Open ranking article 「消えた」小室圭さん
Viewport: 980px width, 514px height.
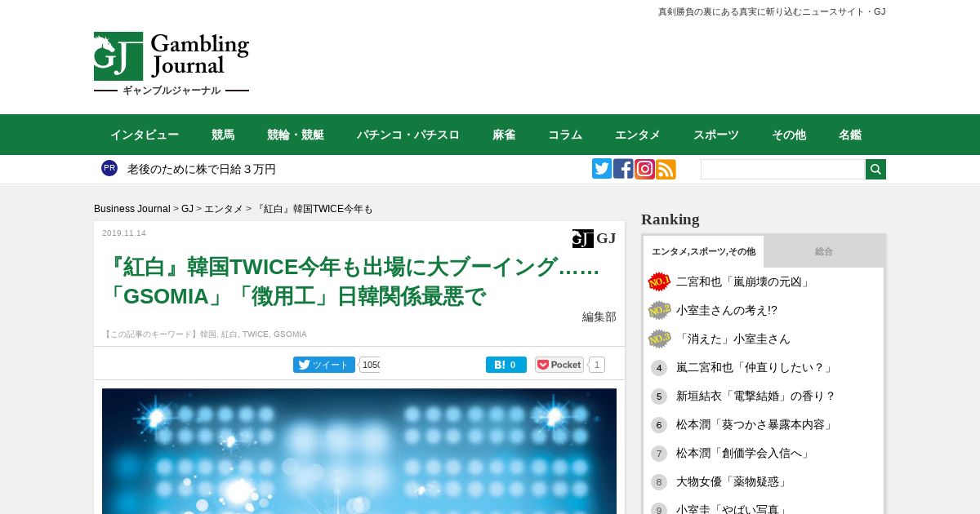coord(733,339)
